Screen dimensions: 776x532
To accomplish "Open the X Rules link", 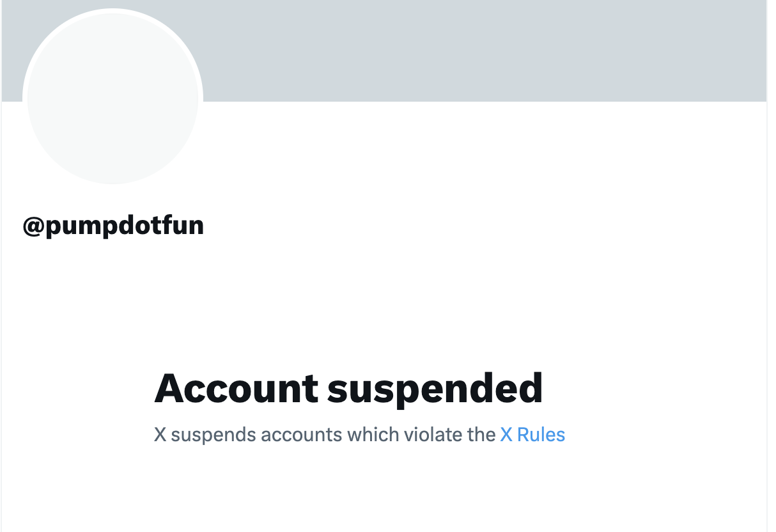I will click(x=532, y=435).
